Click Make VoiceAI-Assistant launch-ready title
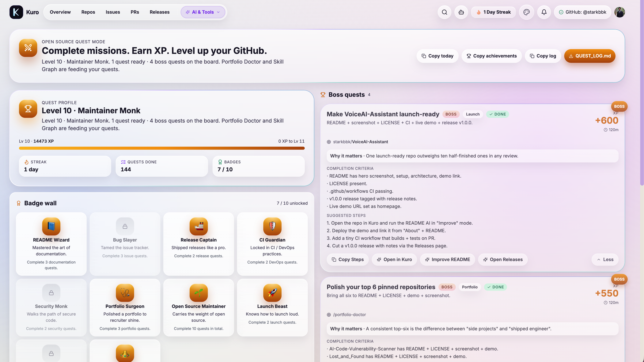This screenshot has height=362, width=644. tap(383, 114)
